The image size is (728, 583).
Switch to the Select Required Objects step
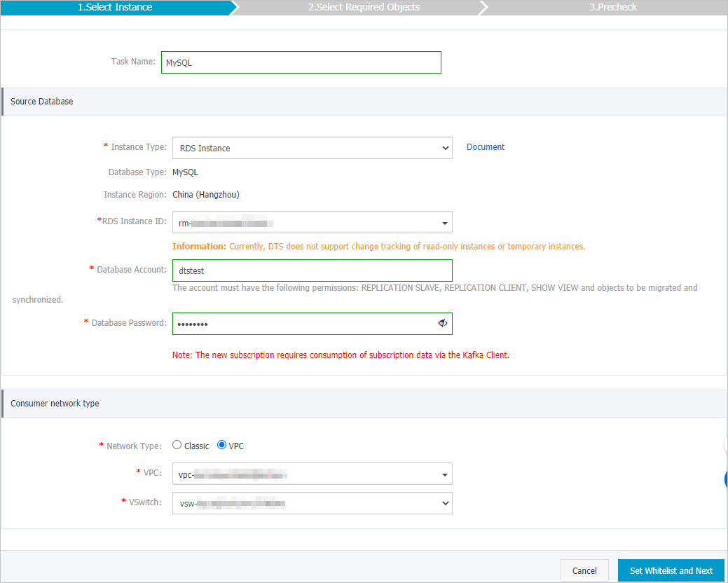point(364,7)
